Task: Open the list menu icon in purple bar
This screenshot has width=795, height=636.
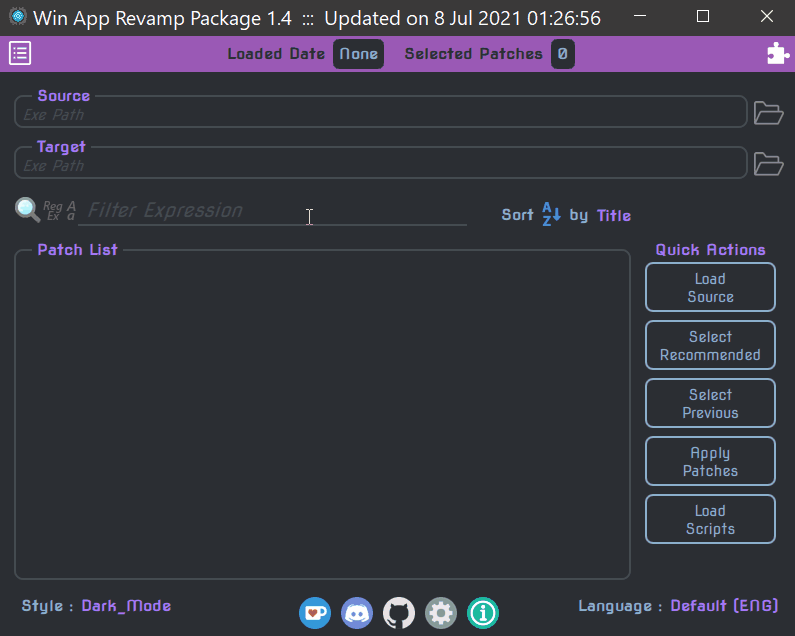Action: (20, 53)
